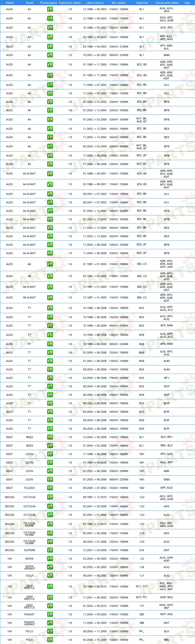The width and height of the screenshot is (195, 644).
Task: Select the 'BBU, BLZ' engine code cell
Action: click(167, 446)
